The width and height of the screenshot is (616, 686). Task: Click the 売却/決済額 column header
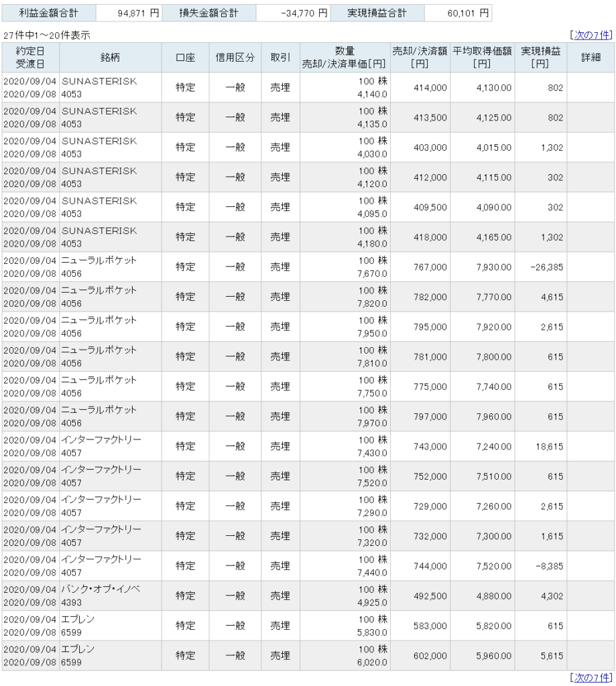420,58
